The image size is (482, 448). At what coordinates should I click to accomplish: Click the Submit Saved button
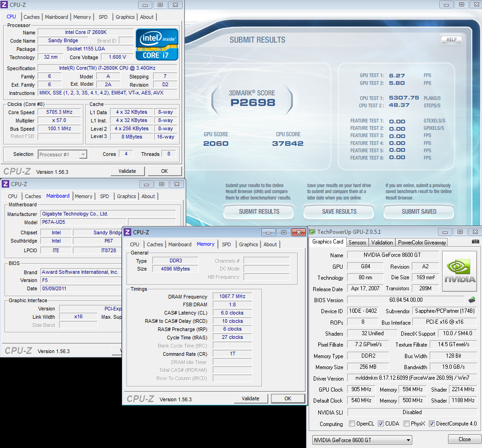tap(419, 211)
